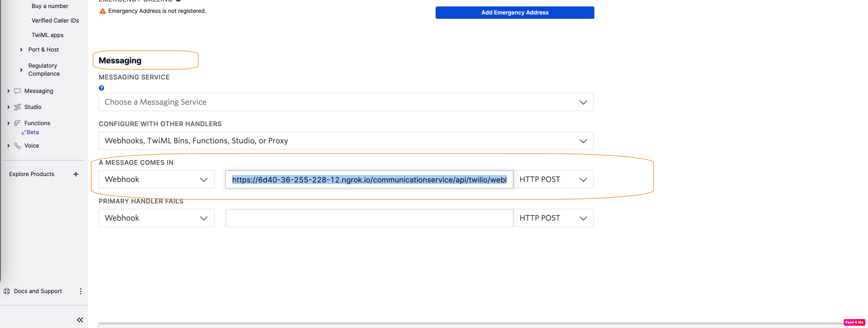Collapse sidebar with double-chevron icon
868x328 pixels.
pos(80,320)
